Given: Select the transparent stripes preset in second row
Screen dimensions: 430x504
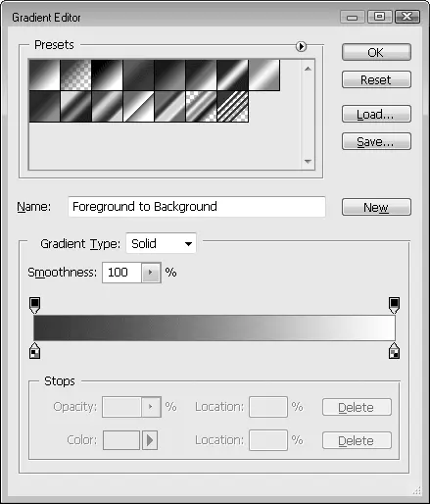Looking at the screenshot, I should 232,106.
